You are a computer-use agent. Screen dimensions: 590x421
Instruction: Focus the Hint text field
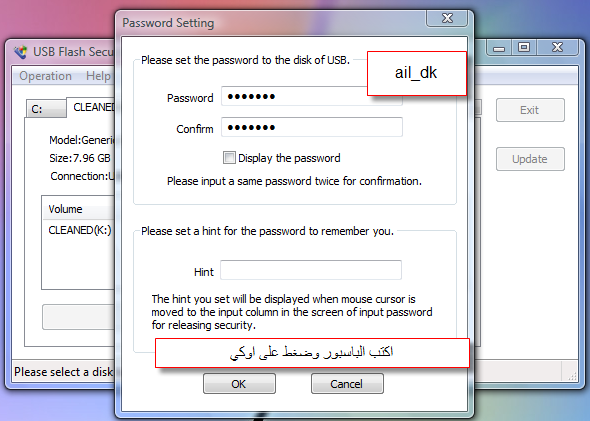point(311,270)
